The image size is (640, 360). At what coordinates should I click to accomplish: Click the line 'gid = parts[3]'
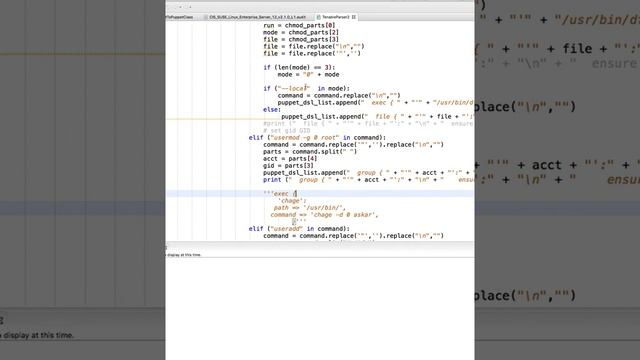(x=288, y=165)
